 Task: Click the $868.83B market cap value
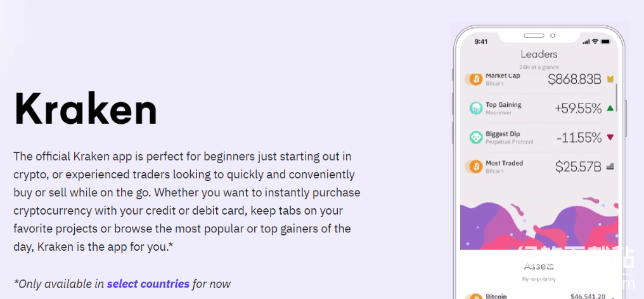point(574,79)
